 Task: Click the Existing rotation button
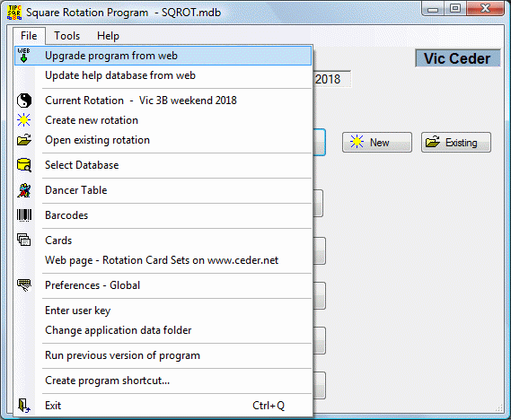pyautogui.click(x=456, y=143)
